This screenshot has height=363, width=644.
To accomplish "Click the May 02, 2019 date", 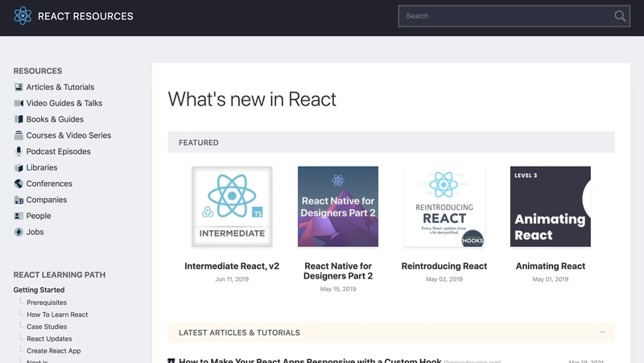I will [444, 279].
